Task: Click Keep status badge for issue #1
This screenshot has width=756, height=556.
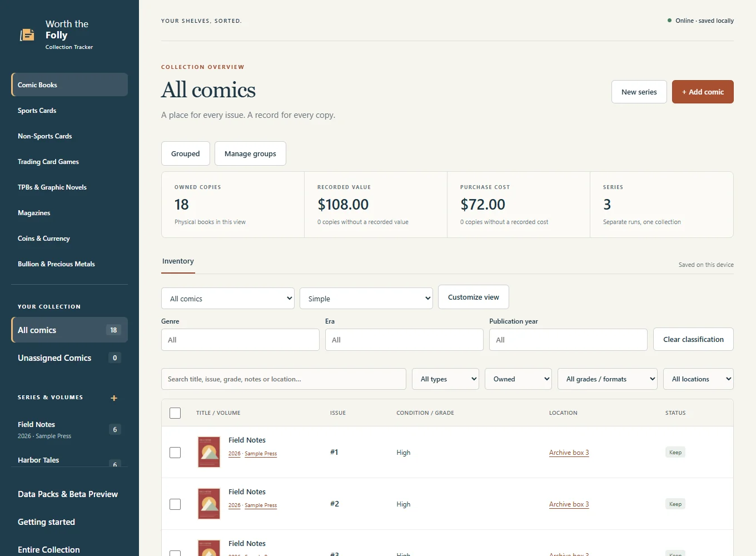Action: pyautogui.click(x=675, y=453)
